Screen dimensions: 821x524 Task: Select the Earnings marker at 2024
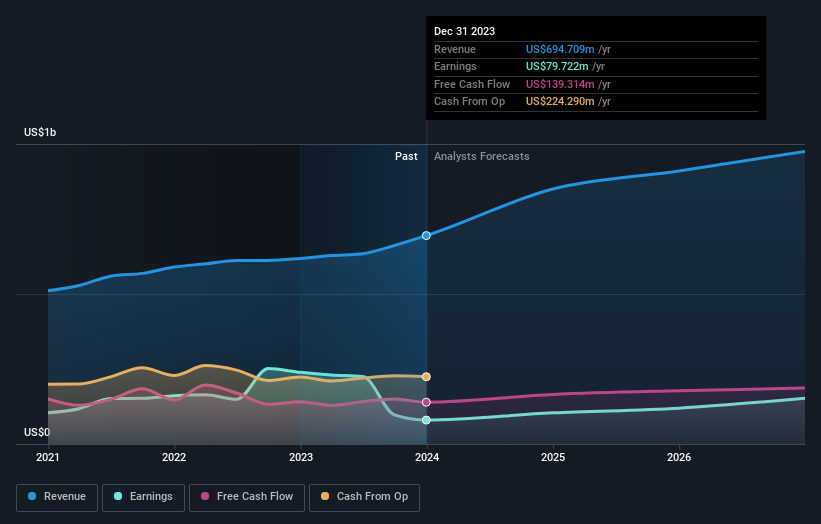(x=426, y=420)
